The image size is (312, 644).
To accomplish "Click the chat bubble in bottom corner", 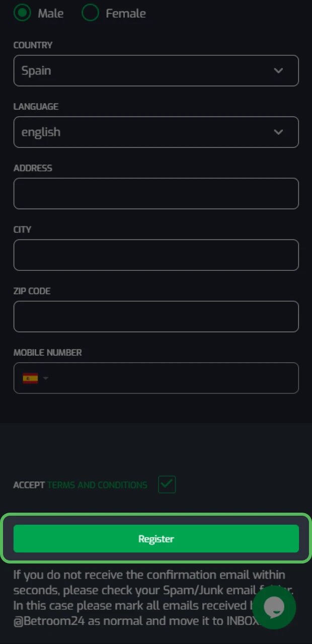I will [x=274, y=608].
